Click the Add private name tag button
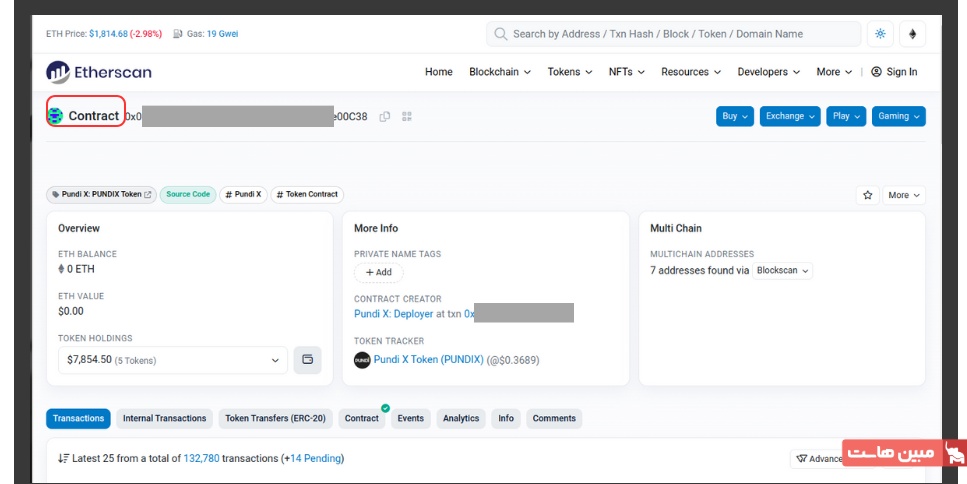This screenshot has height=484, width=967. click(379, 273)
